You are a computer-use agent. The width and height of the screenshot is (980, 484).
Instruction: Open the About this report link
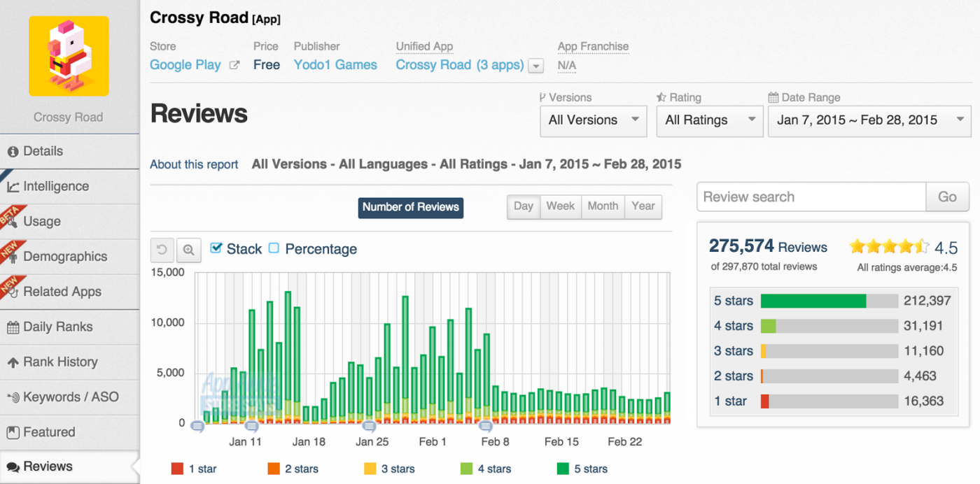pos(194,165)
